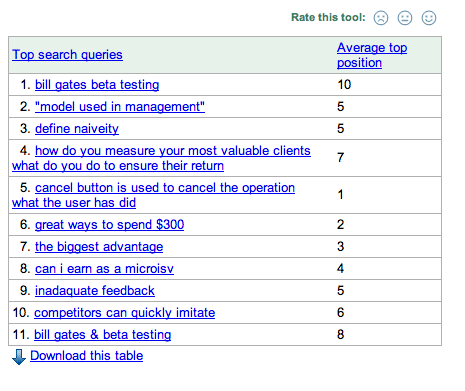Select position value 3 for the biggest advantage
This screenshot has width=465, height=391.
[x=340, y=247]
